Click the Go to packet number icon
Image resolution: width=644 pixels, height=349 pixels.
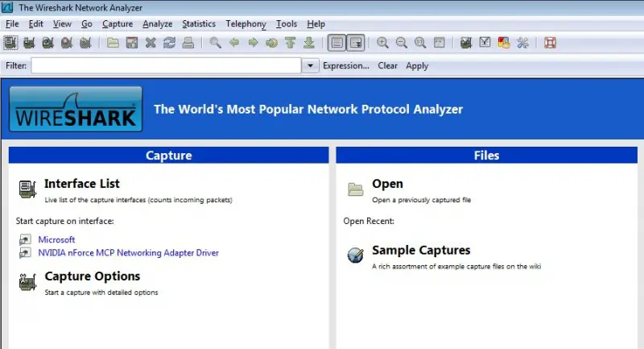[271, 43]
